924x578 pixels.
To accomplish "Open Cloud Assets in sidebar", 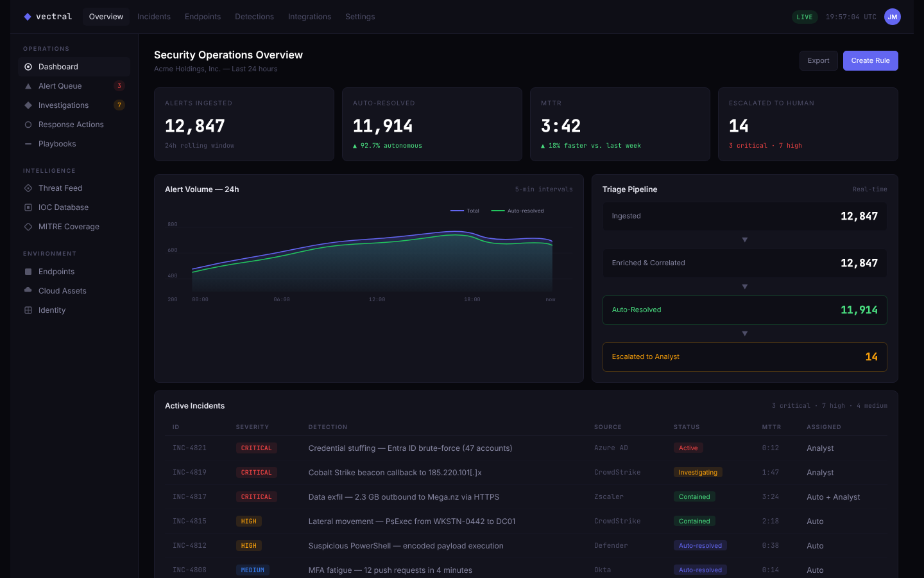I will click(74, 291).
